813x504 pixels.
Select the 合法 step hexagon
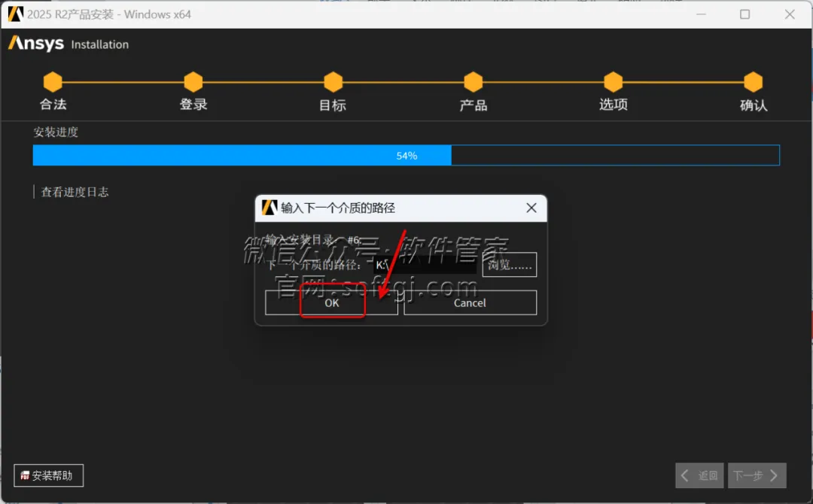tap(53, 81)
